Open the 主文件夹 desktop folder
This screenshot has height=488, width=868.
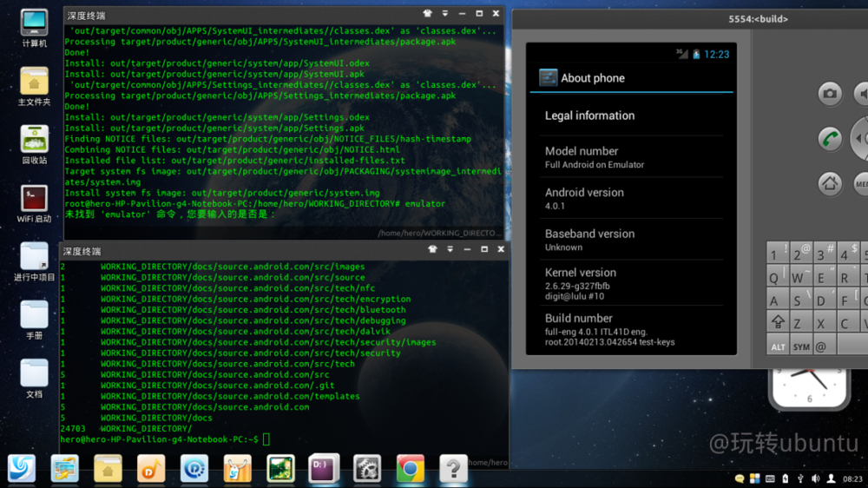(34, 87)
